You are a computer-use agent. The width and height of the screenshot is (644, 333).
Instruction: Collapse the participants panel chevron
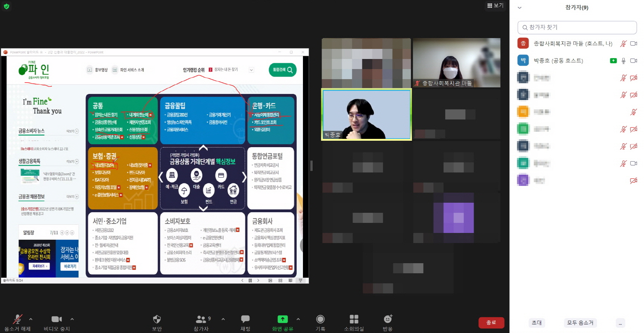tap(519, 7)
